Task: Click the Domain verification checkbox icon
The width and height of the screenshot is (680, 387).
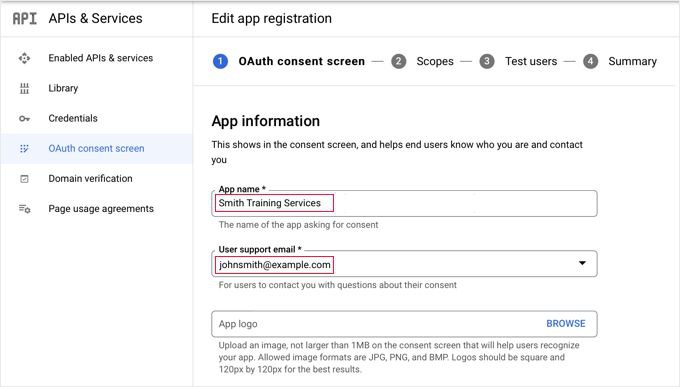Action: [x=24, y=179]
